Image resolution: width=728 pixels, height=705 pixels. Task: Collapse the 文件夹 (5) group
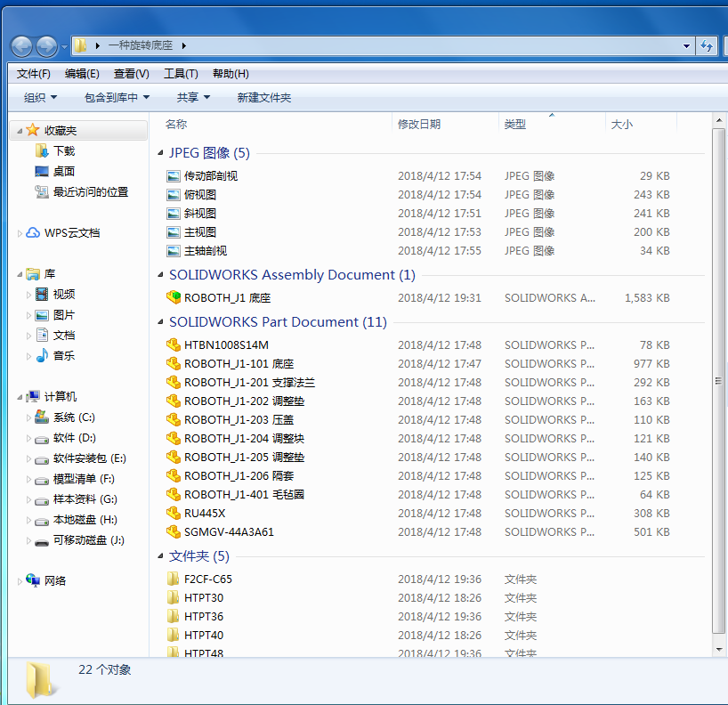[x=161, y=556]
